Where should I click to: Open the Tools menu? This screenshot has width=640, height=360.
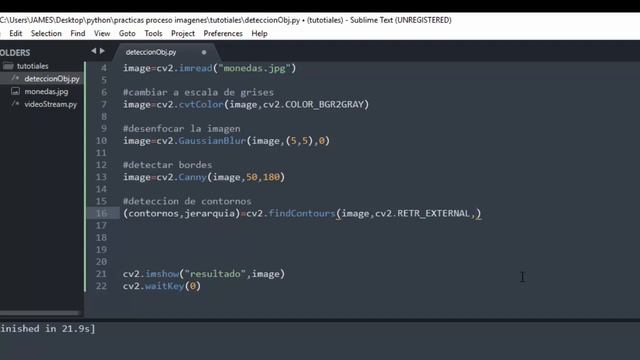pos(153,33)
